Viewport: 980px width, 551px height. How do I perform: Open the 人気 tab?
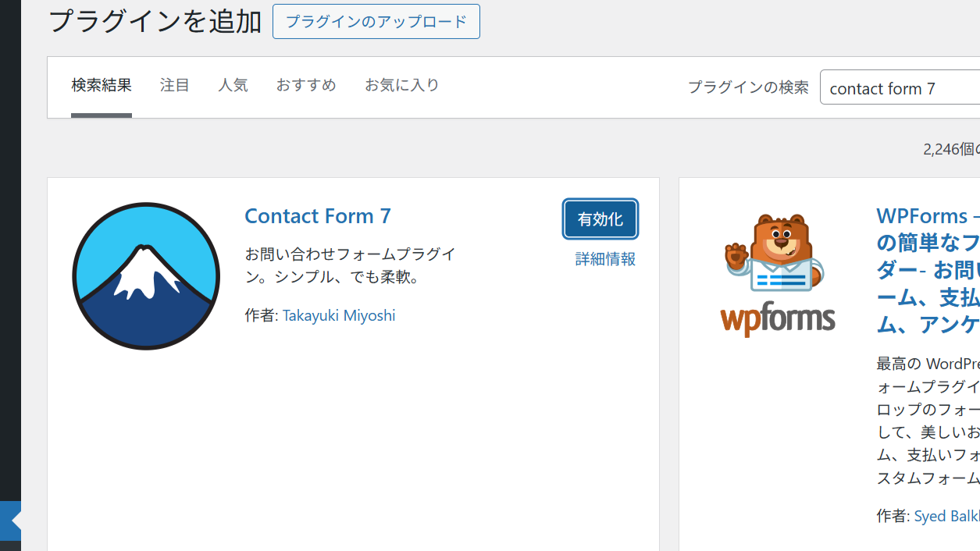point(233,85)
